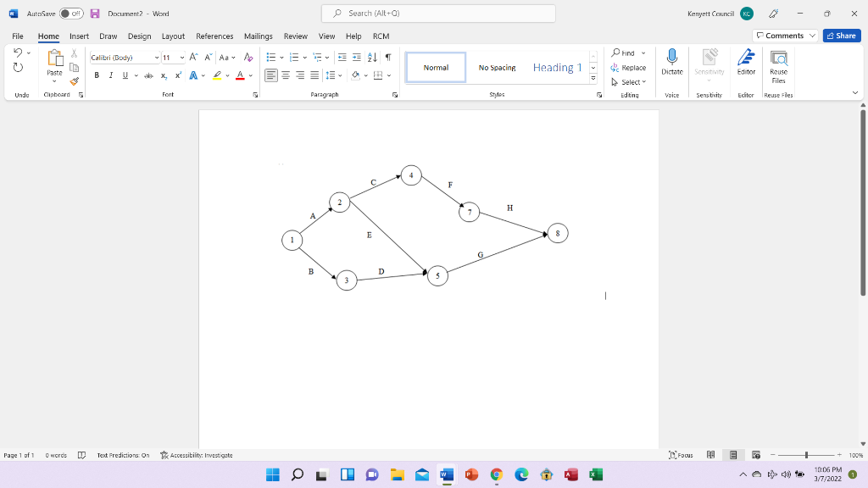Open the Comments dropdown arrow
The image size is (868, 488).
[x=812, y=36]
